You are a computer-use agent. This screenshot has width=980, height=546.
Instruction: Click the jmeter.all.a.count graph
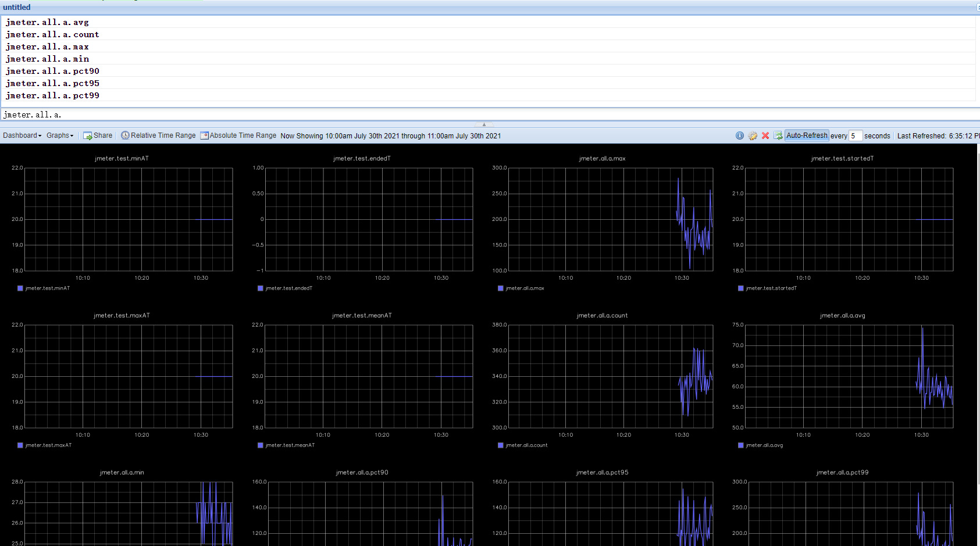(x=610, y=376)
